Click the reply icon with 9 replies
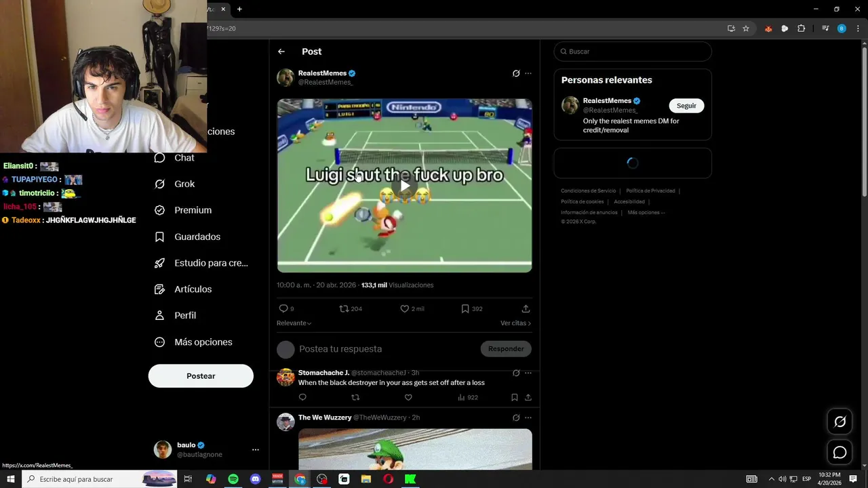This screenshot has height=488, width=868. tap(283, 308)
